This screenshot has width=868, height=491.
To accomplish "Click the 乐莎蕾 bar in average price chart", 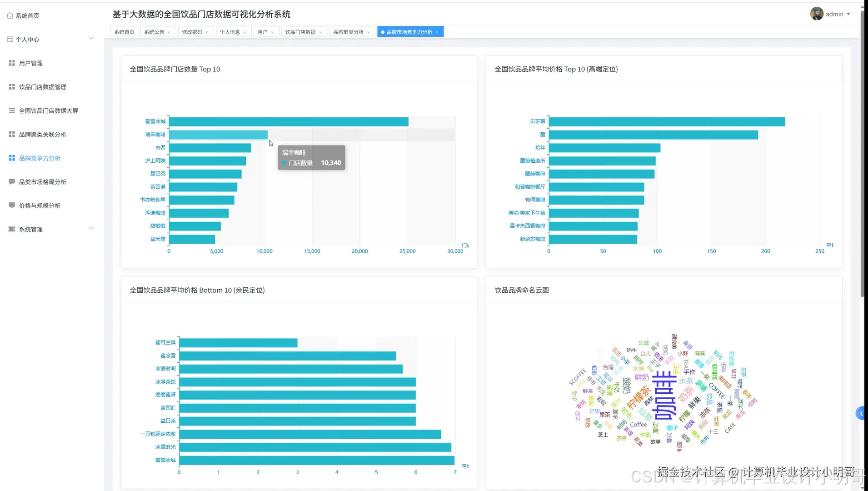I will 667,122.
